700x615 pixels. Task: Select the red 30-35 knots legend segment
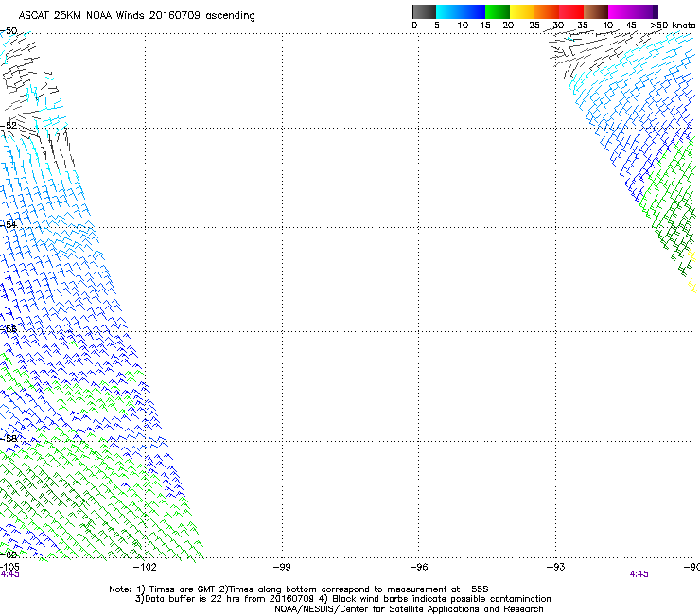click(571, 11)
